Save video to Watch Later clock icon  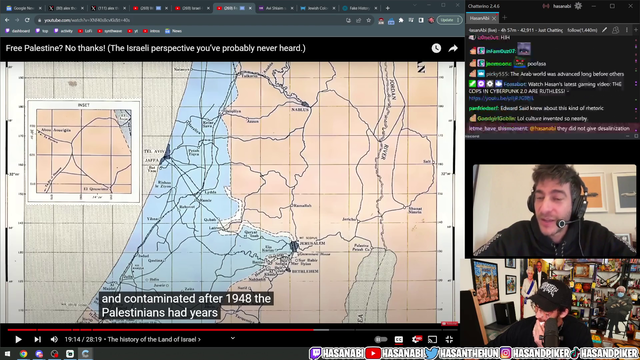click(436, 48)
